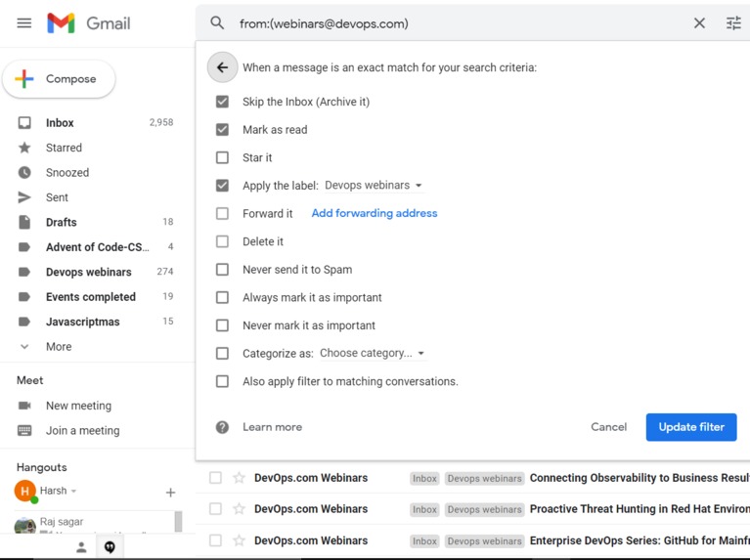Open Proactive Threat Hunting in Red Hat email
This screenshot has height=560, width=750.
(640, 509)
